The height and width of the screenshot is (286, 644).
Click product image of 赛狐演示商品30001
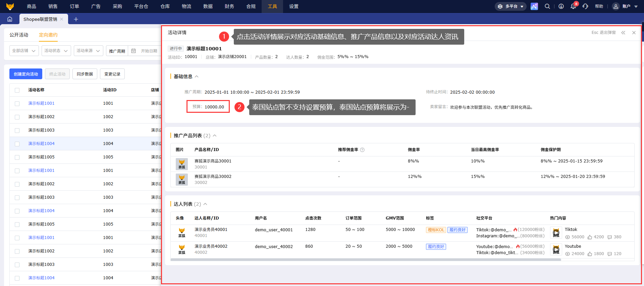[182, 164]
